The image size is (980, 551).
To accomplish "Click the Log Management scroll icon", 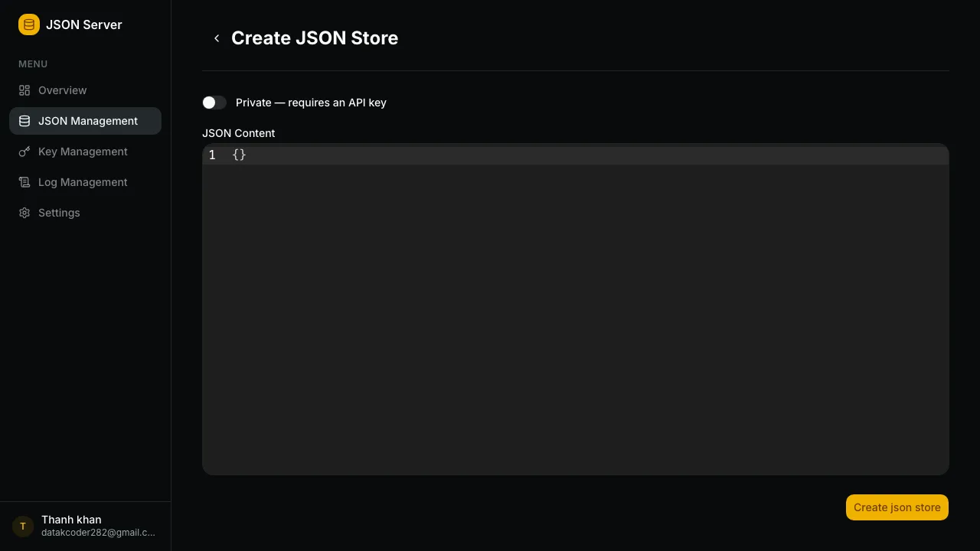I will tap(24, 182).
